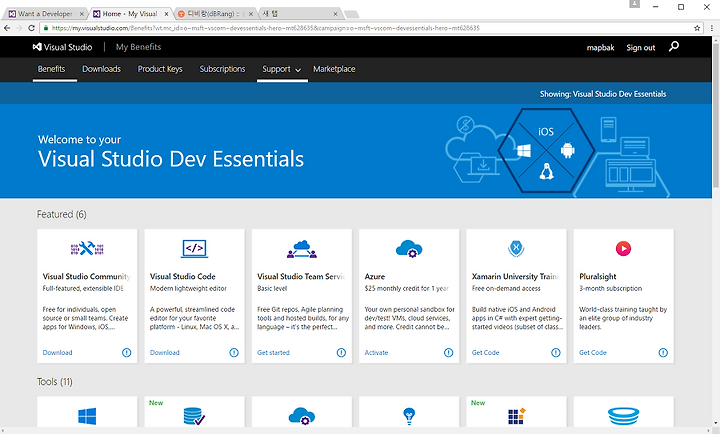The height and width of the screenshot is (434, 720).
Task: Click the lightbulb icon under Tools
Action: [x=409, y=416]
